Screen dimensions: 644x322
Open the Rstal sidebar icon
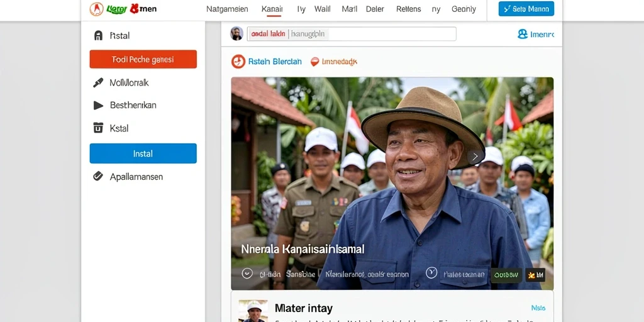98,35
